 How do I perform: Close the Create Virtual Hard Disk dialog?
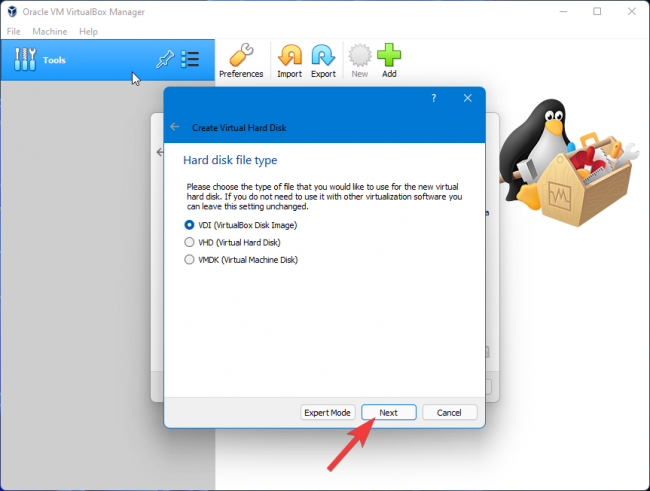pos(468,98)
